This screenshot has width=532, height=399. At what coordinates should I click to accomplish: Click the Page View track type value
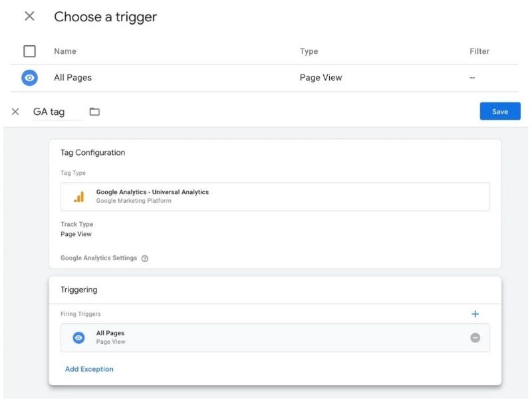tap(76, 234)
